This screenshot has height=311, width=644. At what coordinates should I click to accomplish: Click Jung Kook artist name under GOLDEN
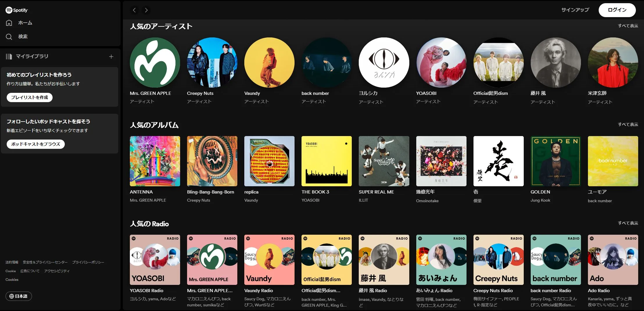[x=540, y=200]
